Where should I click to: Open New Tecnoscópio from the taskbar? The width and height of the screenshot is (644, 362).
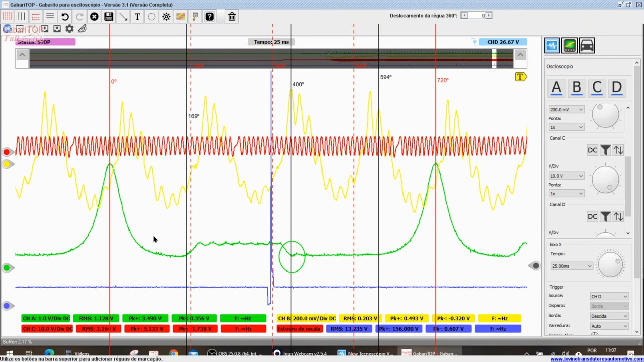pos(366,353)
